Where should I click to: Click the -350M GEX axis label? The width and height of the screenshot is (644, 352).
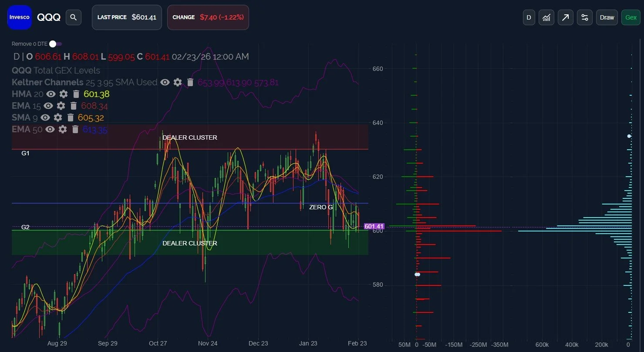[x=499, y=345]
